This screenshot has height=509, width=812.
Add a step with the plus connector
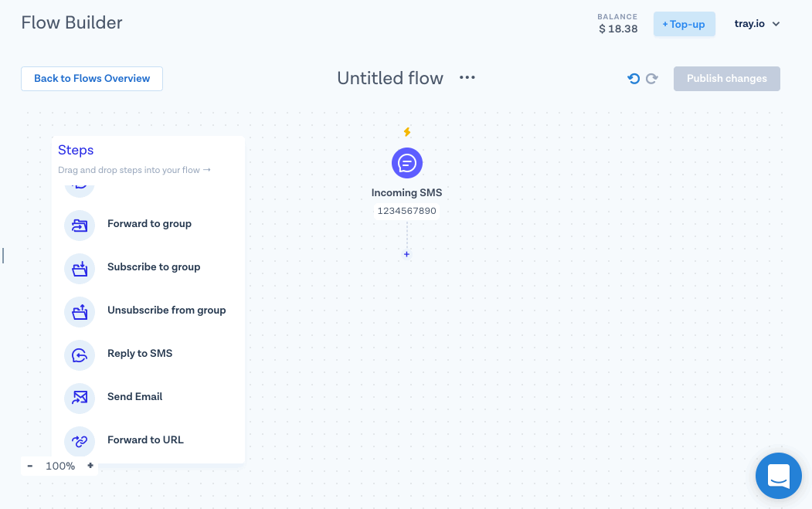pyautogui.click(x=407, y=254)
